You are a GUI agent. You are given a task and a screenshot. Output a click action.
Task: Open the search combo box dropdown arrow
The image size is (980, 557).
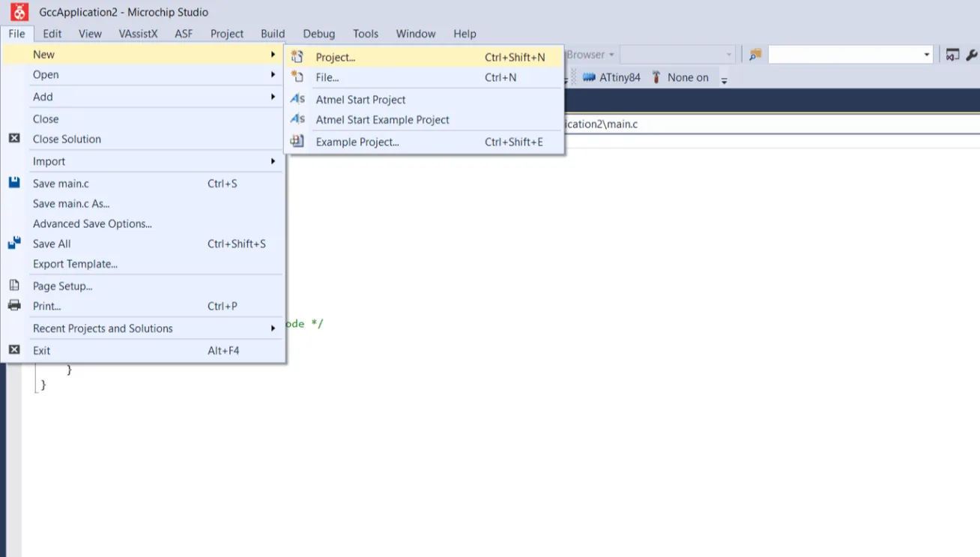927,55
